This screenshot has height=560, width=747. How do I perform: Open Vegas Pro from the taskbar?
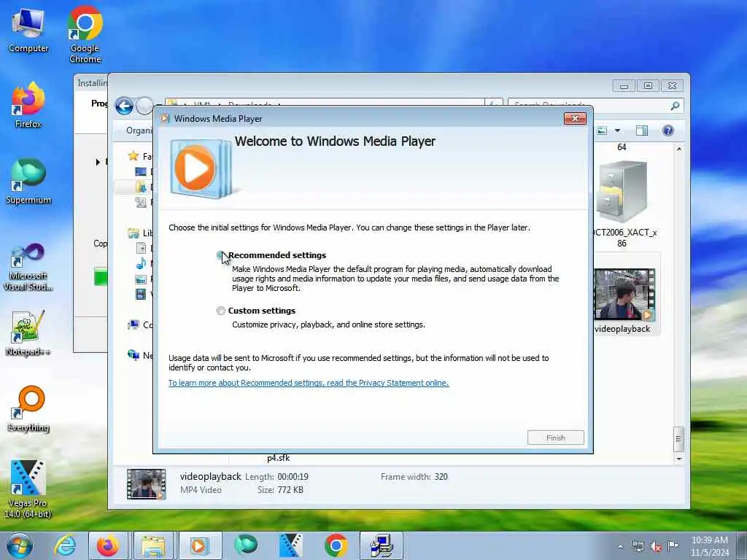[x=290, y=545]
